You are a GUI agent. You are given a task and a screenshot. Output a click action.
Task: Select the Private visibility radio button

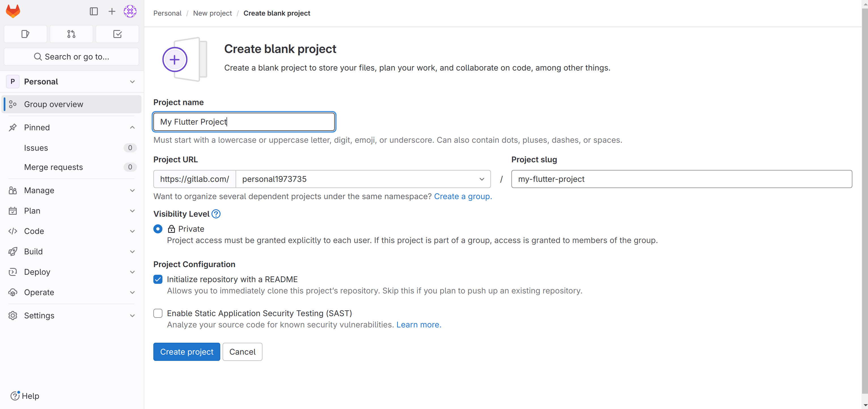pyautogui.click(x=158, y=229)
